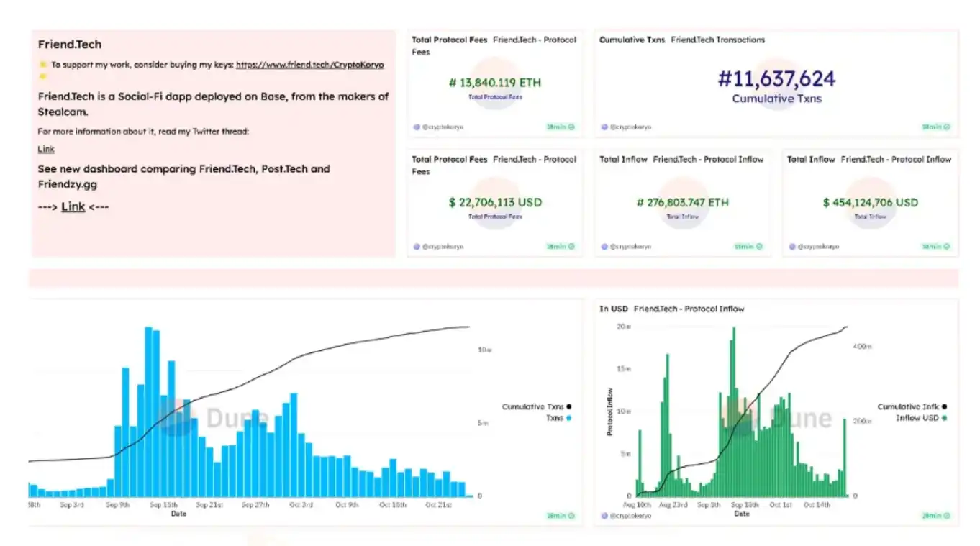
Task: Click author avatar on ETH Protocol Fees card
Action: click(x=417, y=127)
